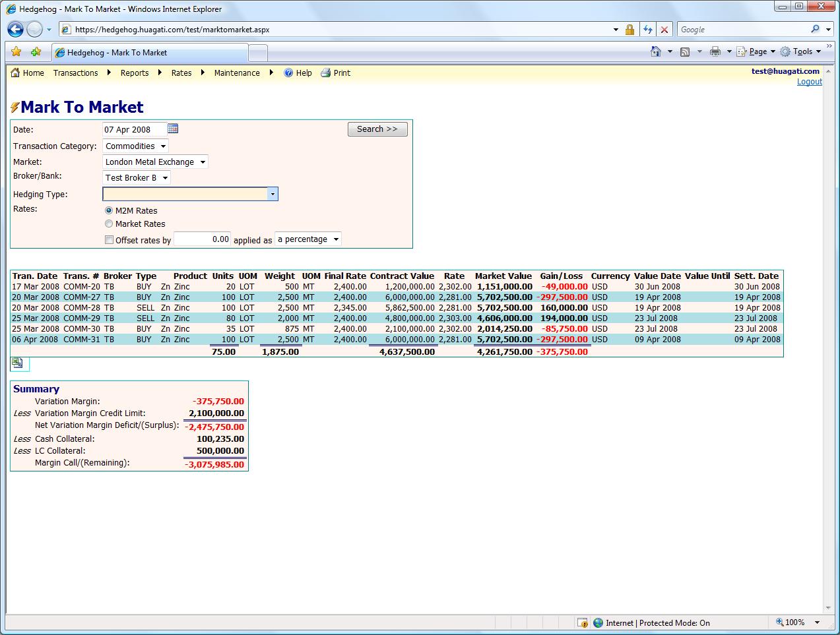Open the Maintenance menu
The height and width of the screenshot is (635, 840).
(x=237, y=73)
